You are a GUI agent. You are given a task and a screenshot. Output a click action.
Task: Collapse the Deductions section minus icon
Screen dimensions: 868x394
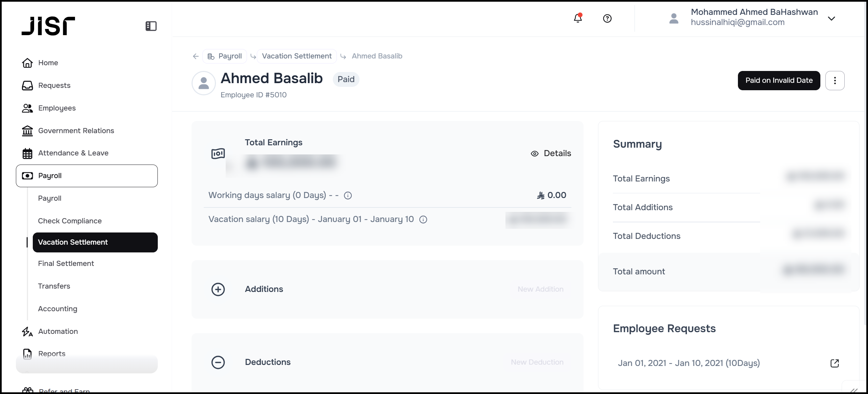218,362
